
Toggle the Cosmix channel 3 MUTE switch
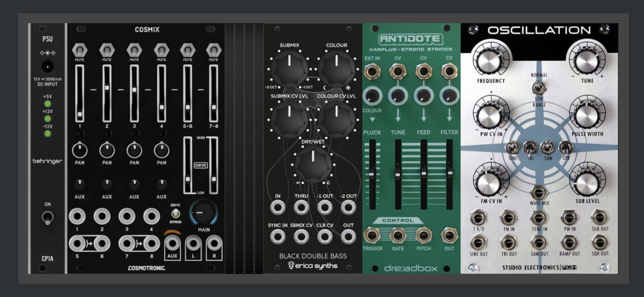point(134,50)
